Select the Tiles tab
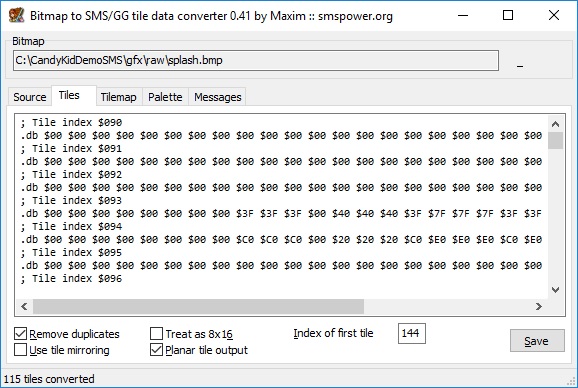Image resolution: width=578 pixels, height=388 pixels. pyautogui.click(x=74, y=95)
